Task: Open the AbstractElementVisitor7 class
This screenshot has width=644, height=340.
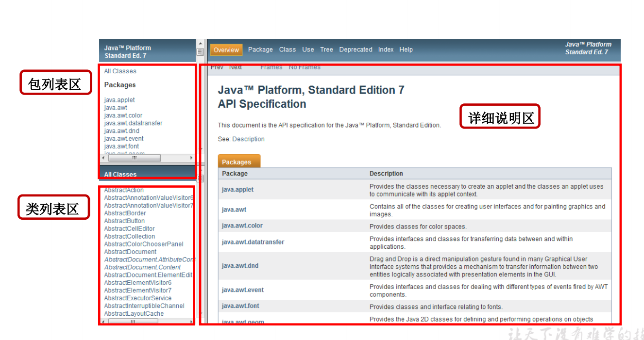Action: point(137,291)
